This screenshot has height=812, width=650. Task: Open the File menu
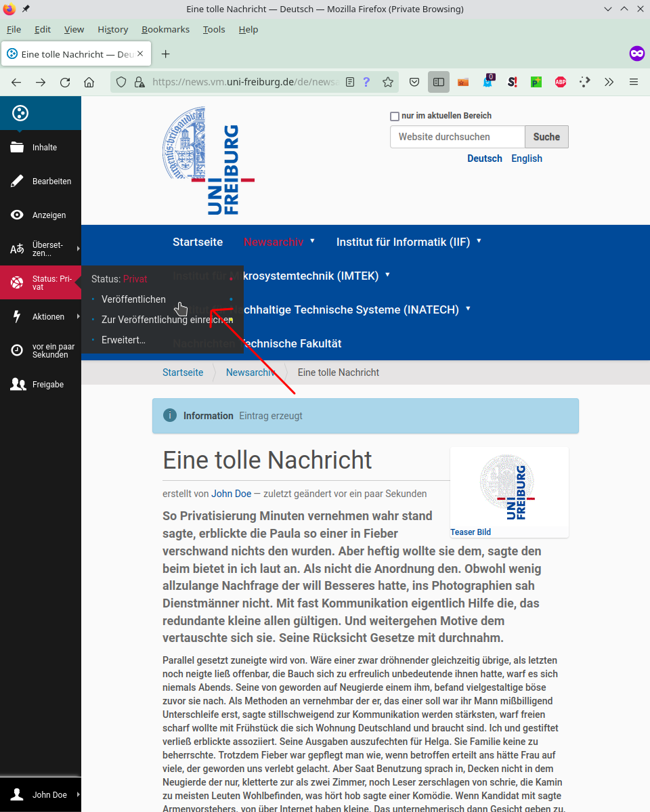click(14, 30)
